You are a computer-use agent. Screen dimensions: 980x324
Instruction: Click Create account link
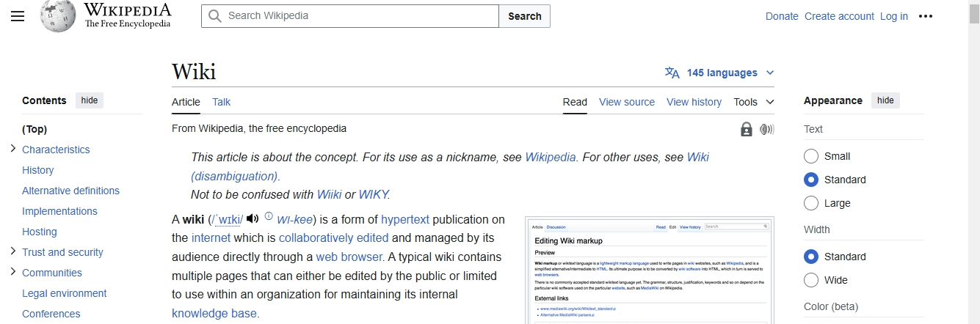[839, 16]
